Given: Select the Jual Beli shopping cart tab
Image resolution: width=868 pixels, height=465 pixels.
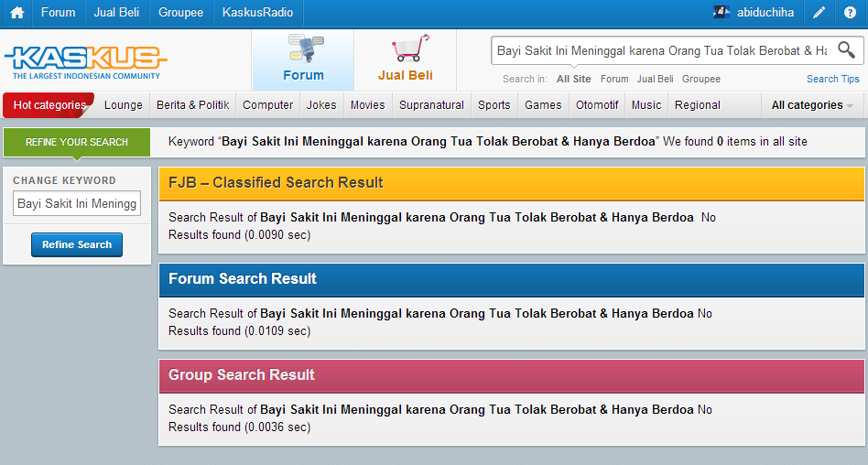Looking at the screenshot, I should point(406,59).
